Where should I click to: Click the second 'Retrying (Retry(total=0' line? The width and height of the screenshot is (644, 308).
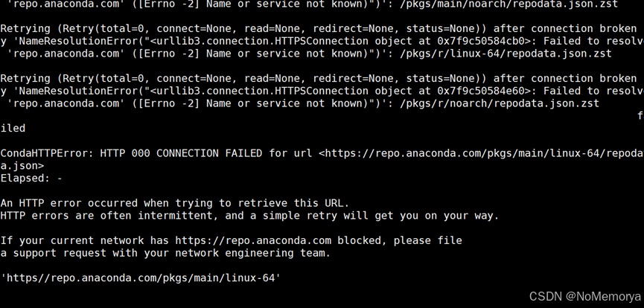[319, 78]
